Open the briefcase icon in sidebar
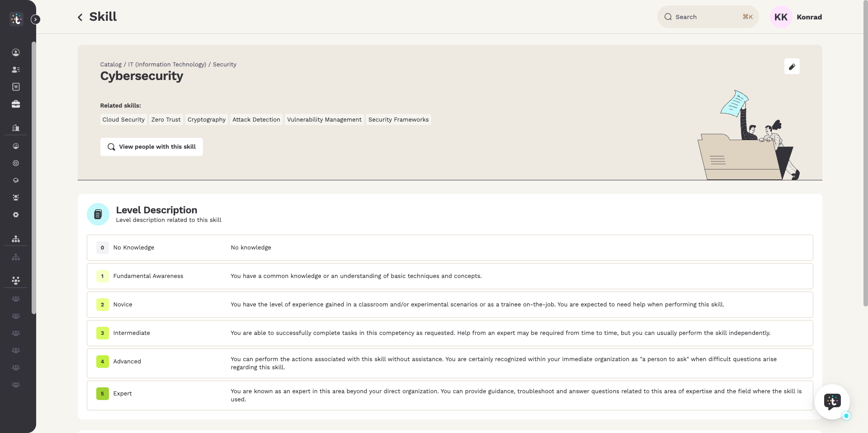Viewport: 868px width, 433px height. coord(16,104)
